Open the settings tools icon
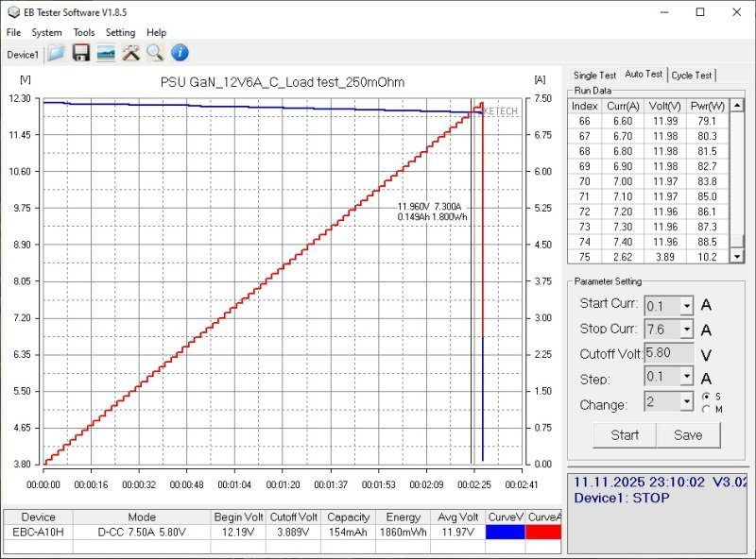 [130, 53]
